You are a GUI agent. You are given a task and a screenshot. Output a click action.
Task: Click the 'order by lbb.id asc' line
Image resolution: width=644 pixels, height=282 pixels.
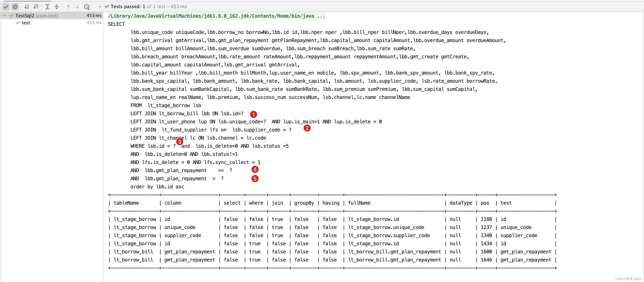click(x=157, y=187)
